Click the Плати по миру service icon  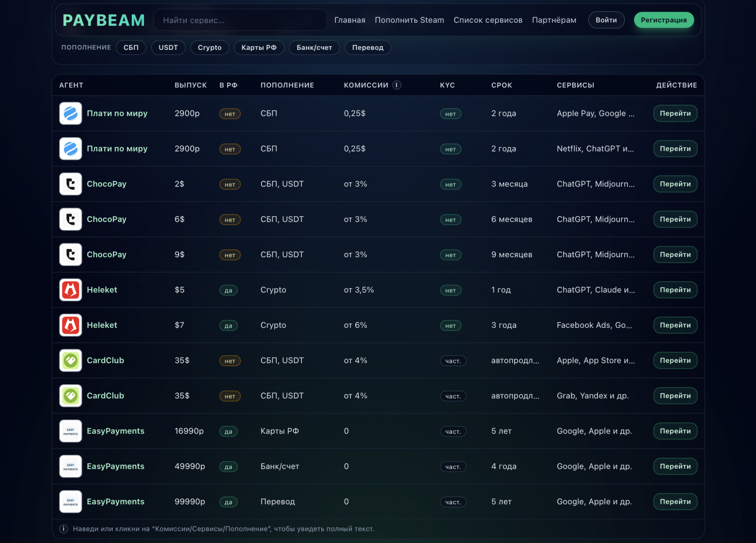tap(70, 113)
